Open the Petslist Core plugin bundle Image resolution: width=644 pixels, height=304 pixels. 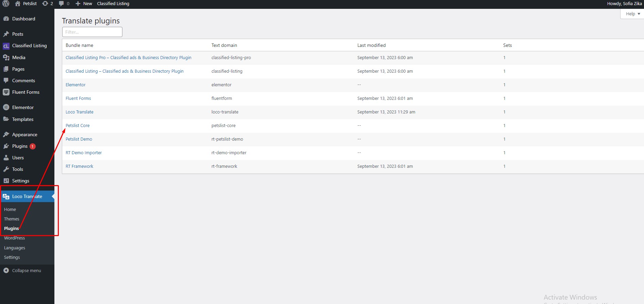[x=78, y=125]
